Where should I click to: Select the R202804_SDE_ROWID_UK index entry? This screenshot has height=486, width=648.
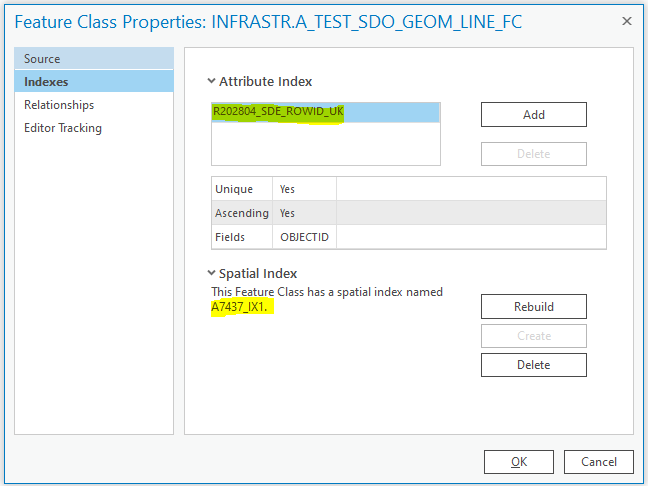(x=278, y=112)
